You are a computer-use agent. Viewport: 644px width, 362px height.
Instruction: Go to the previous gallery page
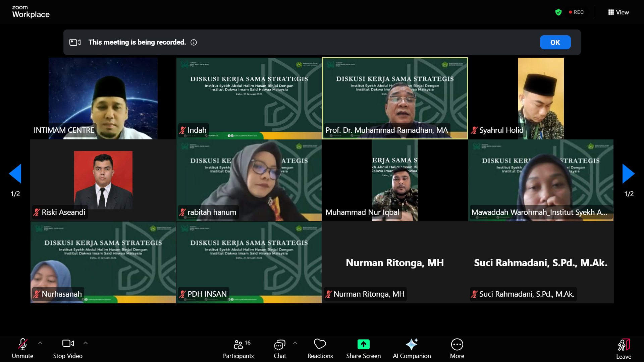click(x=15, y=174)
